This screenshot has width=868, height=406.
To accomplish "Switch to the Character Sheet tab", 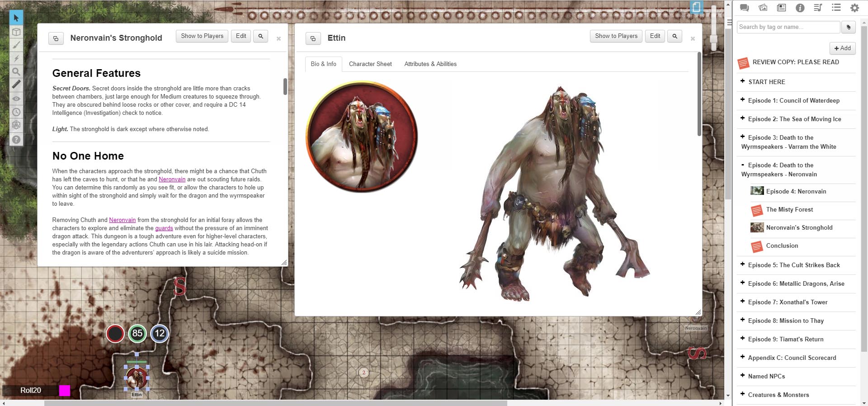I will pyautogui.click(x=370, y=64).
